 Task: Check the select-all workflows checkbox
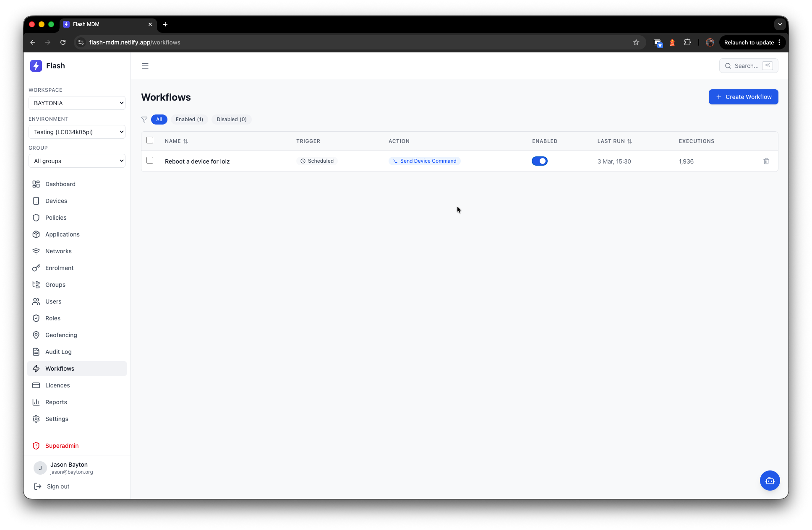[150, 140]
